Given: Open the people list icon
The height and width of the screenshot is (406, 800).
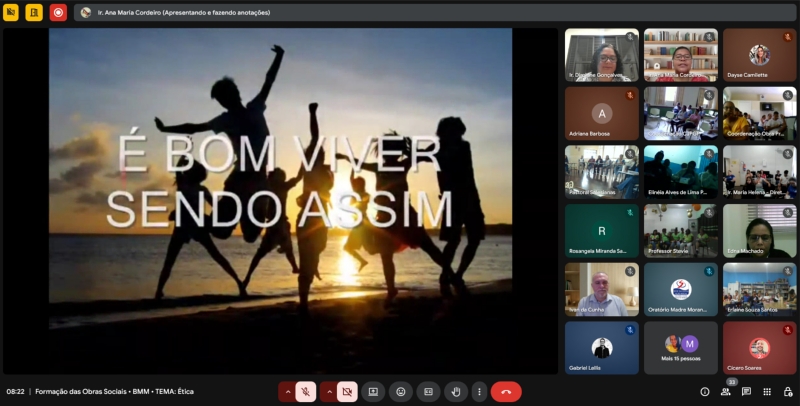Looking at the screenshot, I should 726,392.
